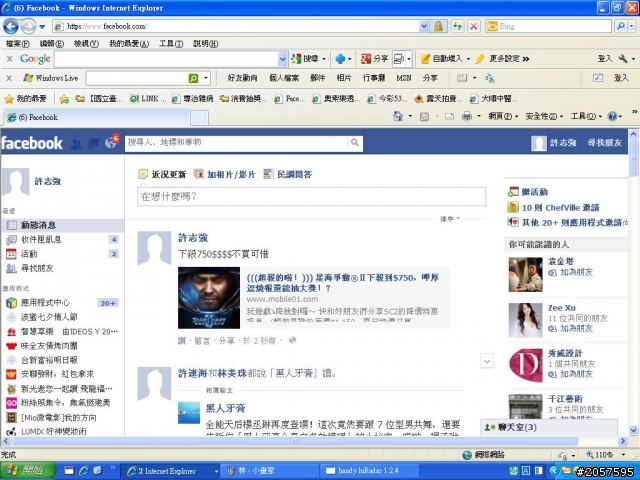Open the 說明 Help menu
The width and height of the screenshot is (640, 480).
tap(205, 44)
